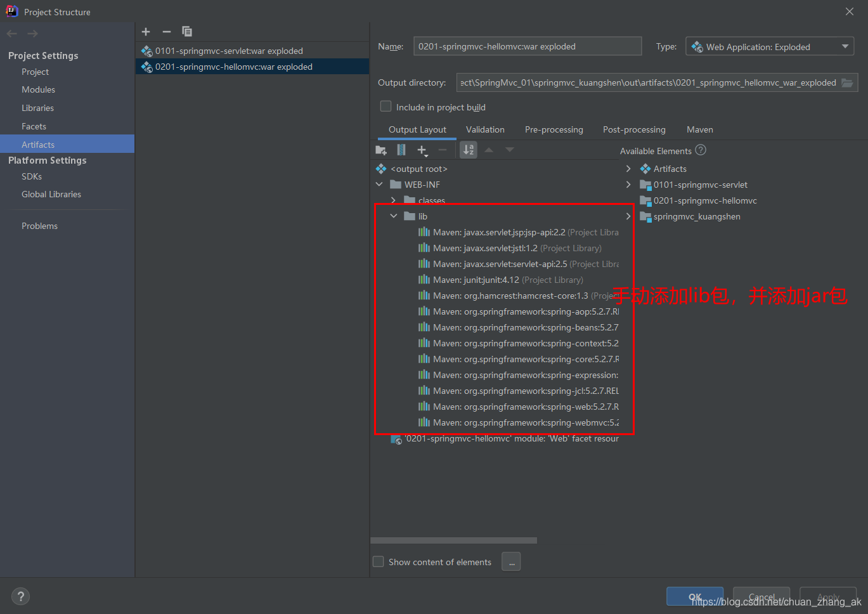This screenshot has height=614, width=868.
Task: Open the artifact Type dropdown
Action: (x=770, y=46)
